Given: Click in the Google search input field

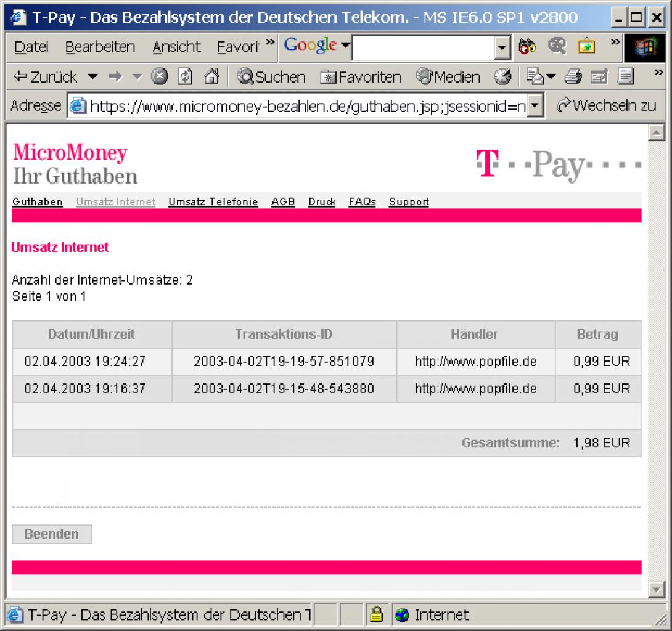Looking at the screenshot, I should (423, 47).
